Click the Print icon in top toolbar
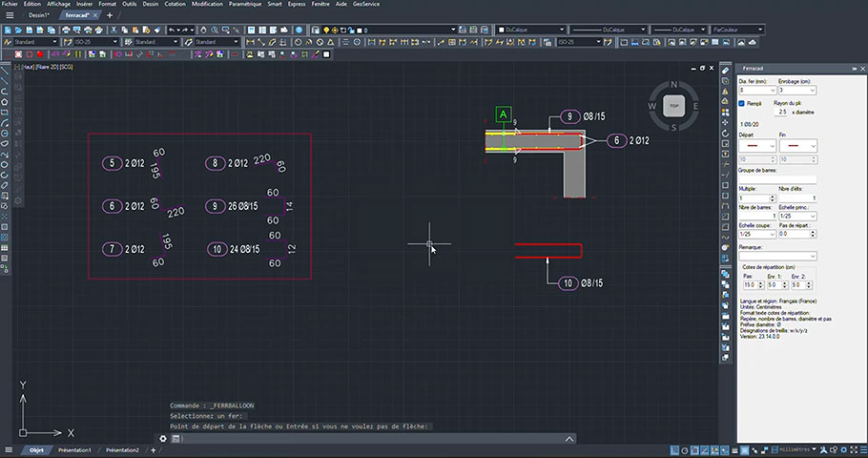 pyautogui.click(x=67, y=30)
